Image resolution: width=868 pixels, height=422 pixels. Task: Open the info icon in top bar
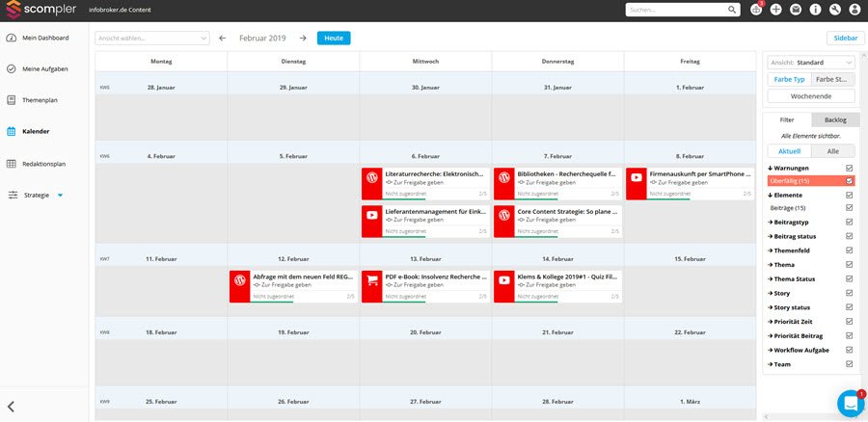(815, 10)
